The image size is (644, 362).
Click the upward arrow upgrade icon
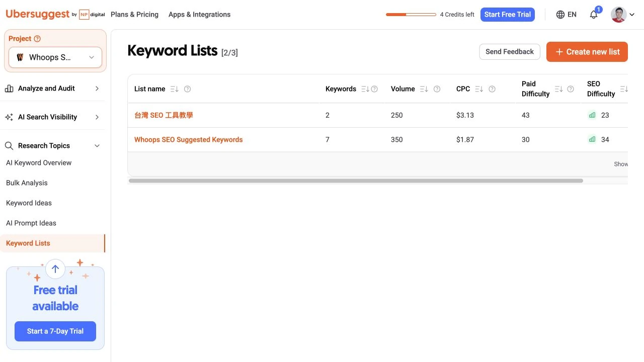pos(55,269)
